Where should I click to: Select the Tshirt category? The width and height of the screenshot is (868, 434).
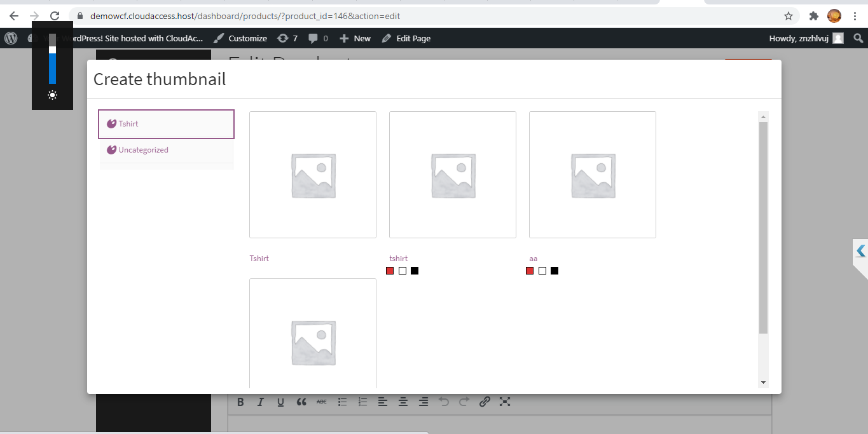(166, 124)
